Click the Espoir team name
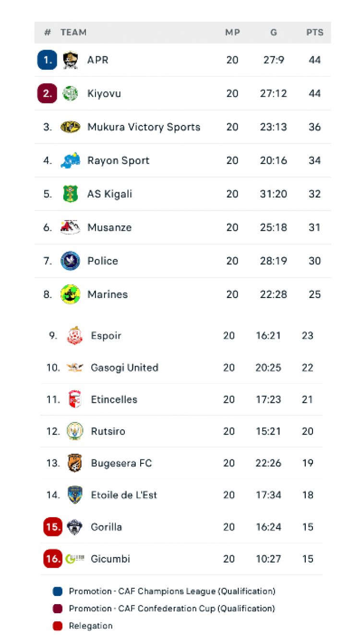360x644 pixels. [x=106, y=335]
